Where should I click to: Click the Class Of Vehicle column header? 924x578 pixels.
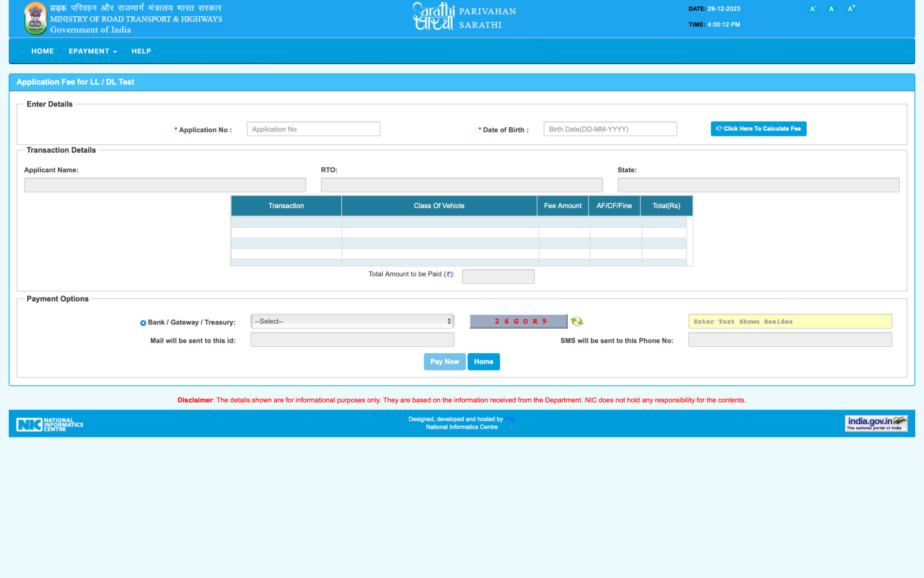tap(439, 206)
